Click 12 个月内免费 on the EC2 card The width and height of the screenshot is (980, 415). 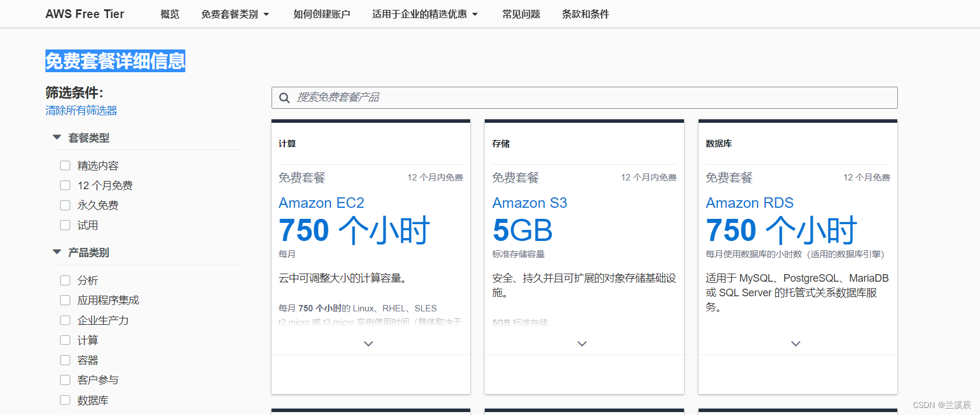(x=435, y=178)
